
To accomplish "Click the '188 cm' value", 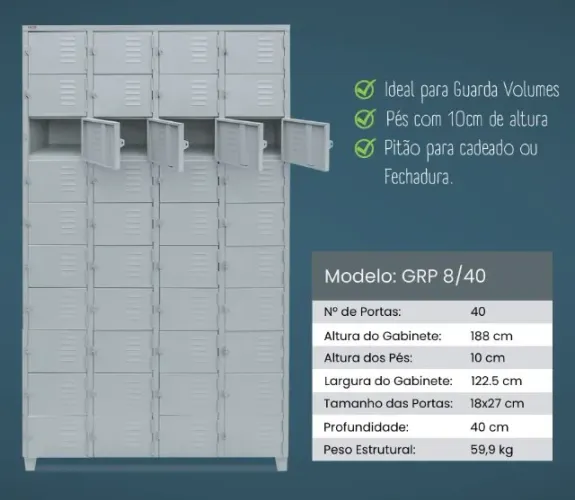I will tap(491, 336).
